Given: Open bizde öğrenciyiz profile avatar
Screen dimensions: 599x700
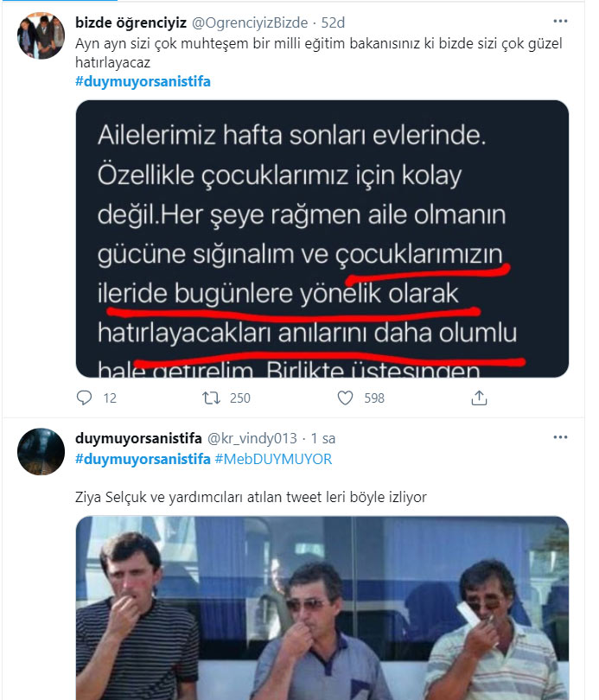Looking at the screenshot, I should point(41,35).
